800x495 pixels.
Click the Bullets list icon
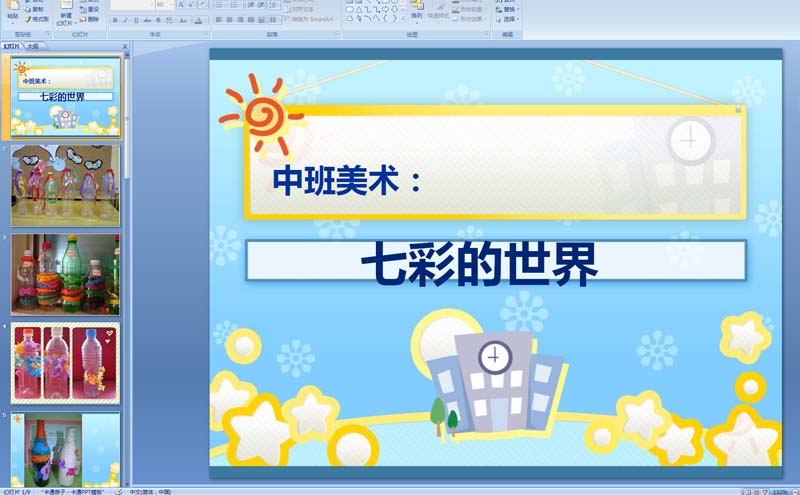[219, 5]
